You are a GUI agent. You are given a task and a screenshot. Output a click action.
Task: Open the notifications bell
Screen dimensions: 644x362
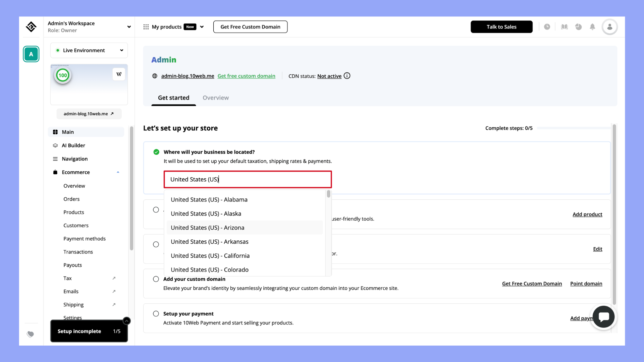(592, 27)
